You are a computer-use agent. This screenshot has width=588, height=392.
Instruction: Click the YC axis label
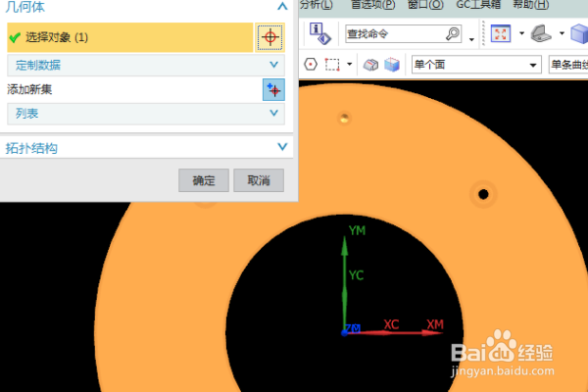[x=357, y=275]
